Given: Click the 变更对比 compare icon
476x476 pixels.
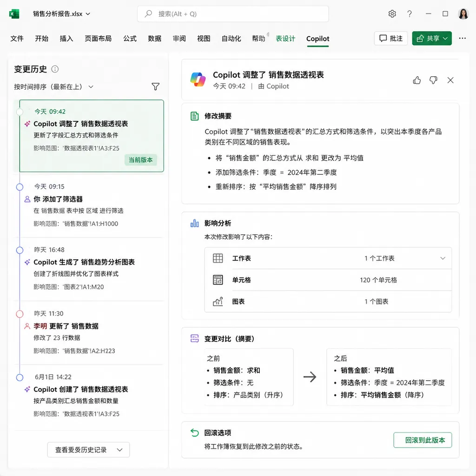Looking at the screenshot, I should tap(195, 338).
